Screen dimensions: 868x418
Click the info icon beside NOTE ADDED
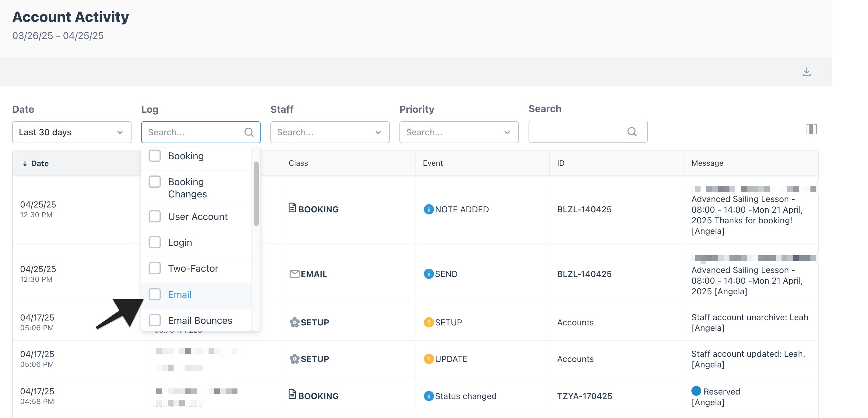point(428,209)
